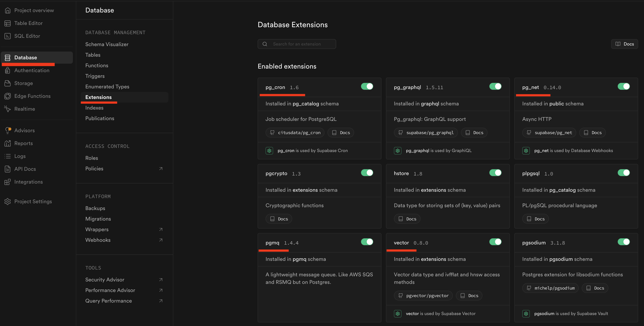Image resolution: width=644 pixels, height=326 pixels.
Task: Select Extensions in the database menu
Action: [x=124, y=97]
